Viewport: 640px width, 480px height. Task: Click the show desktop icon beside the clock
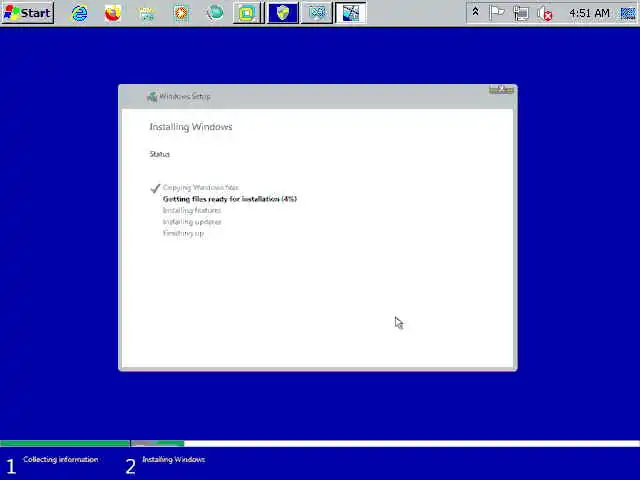[628, 13]
